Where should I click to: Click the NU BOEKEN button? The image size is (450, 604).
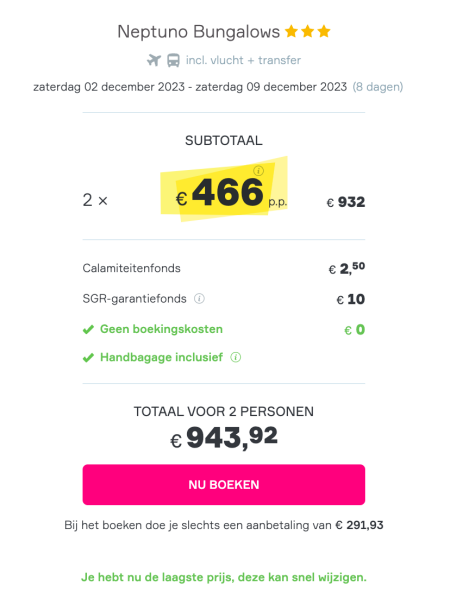tap(224, 485)
